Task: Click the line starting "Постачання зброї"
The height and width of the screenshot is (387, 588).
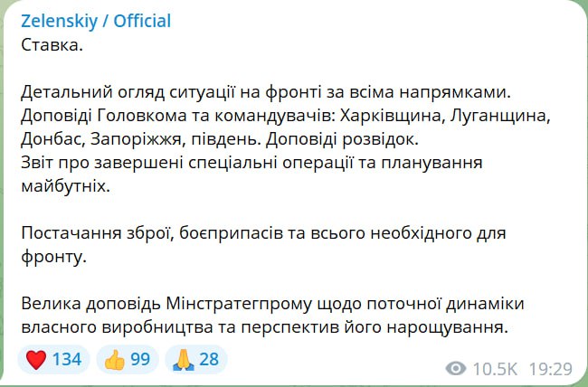Action: (262, 232)
